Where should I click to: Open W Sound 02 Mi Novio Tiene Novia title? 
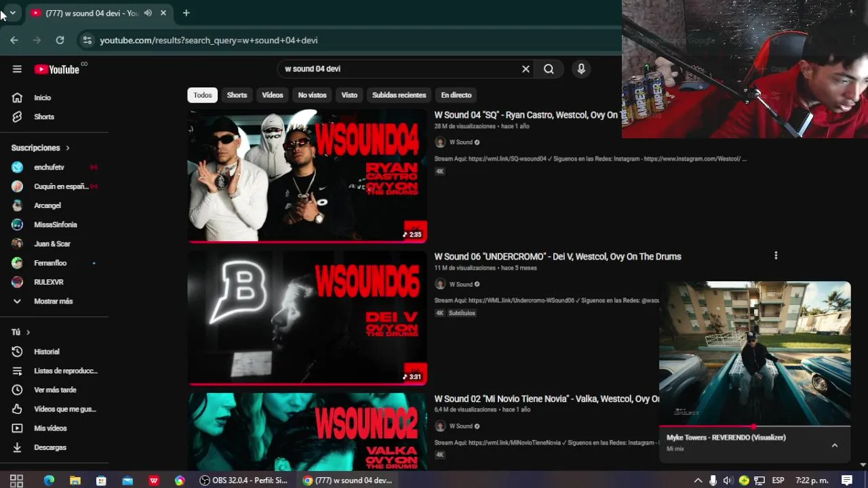(547, 399)
